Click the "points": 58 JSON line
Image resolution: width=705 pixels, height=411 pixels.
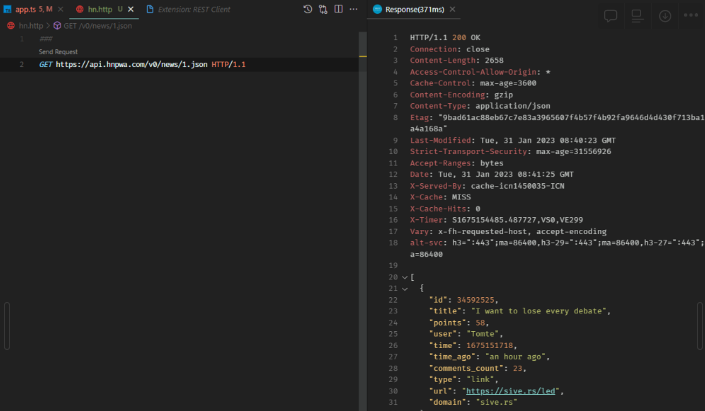(459, 323)
